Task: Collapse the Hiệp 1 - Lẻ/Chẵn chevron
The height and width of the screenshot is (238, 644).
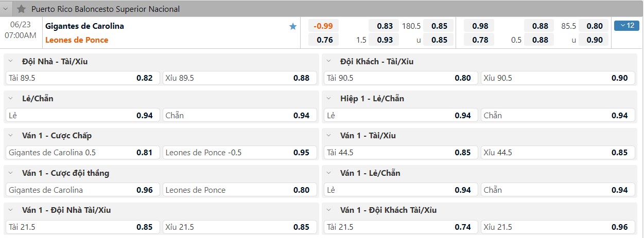Action: pyautogui.click(x=328, y=98)
